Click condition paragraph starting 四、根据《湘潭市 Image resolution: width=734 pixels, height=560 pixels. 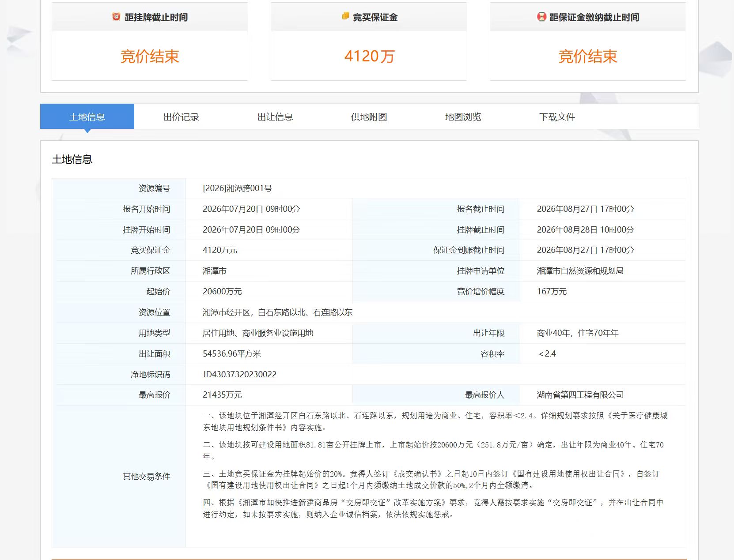[x=433, y=508]
